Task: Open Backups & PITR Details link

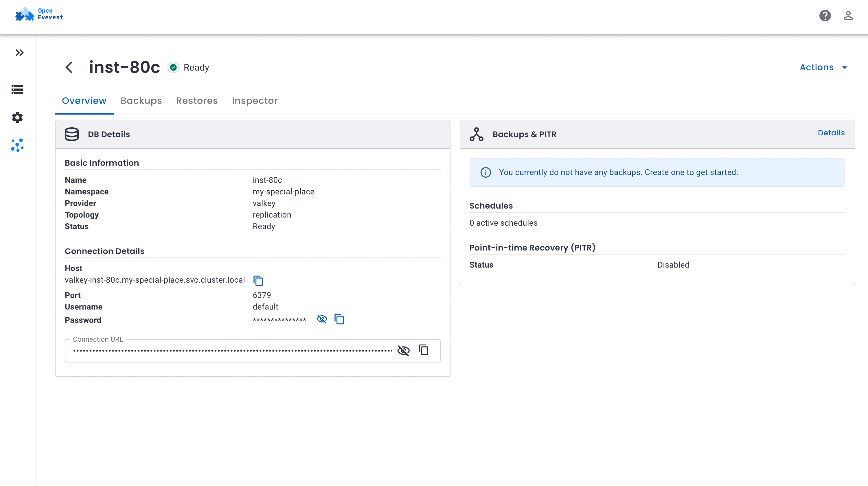Action: (831, 133)
